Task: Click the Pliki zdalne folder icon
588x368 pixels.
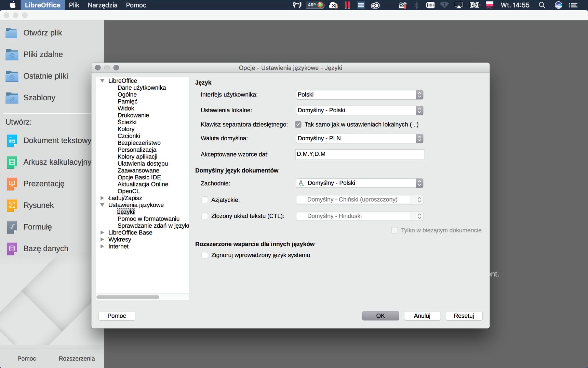Action: 11,54
